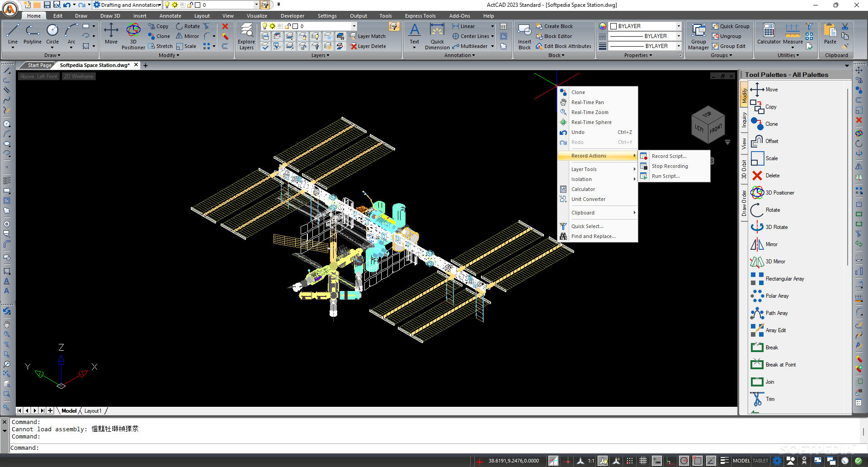
Task: Toggle entity snap in status bar
Action: [x=697, y=461]
